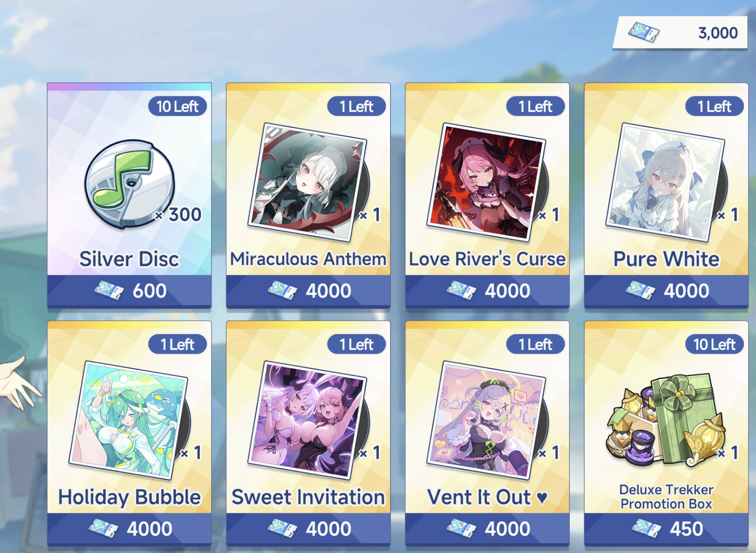The height and width of the screenshot is (553, 756).
Task: Click the ticket currency icon beside 3,000
Action: [x=644, y=32]
